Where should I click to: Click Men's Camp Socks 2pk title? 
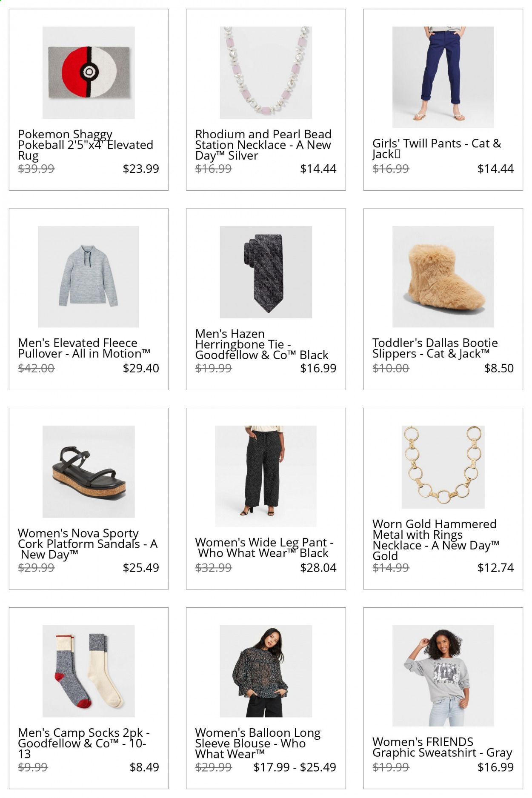(84, 744)
